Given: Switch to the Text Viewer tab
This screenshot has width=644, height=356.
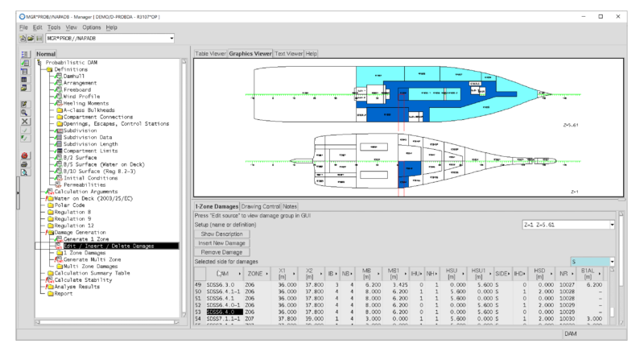Looking at the screenshot, I should coord(289,54).
